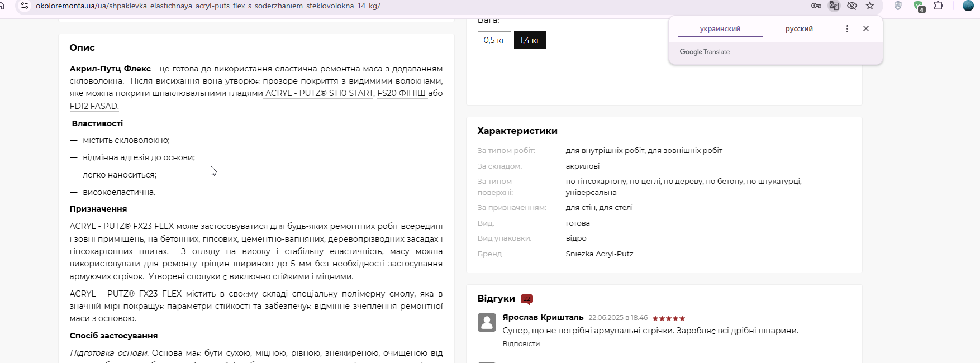980x363 pixels.
Task: Select the 0,5 кг weight option
Action: 494,40
